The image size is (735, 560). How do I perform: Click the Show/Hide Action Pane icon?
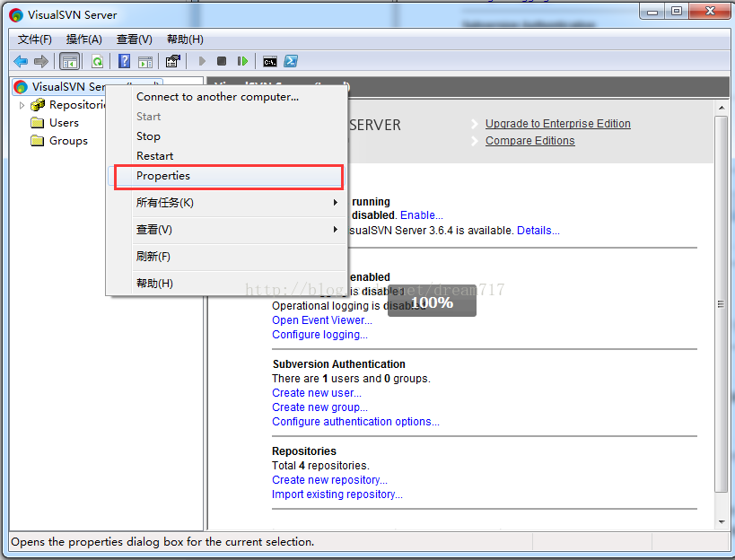point(145,61)
